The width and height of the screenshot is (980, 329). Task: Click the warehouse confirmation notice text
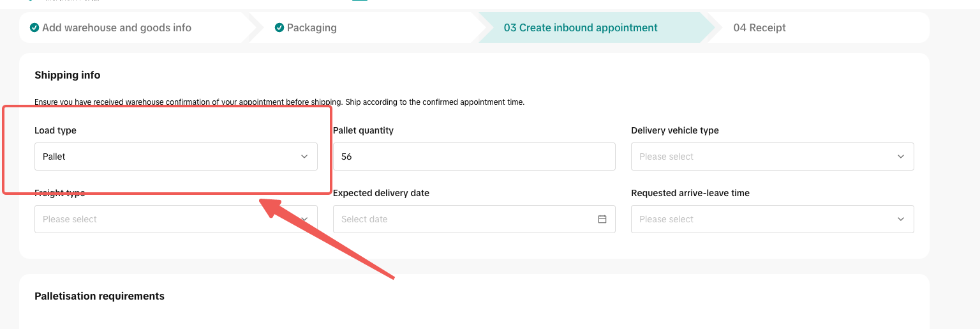coord(279,102)
